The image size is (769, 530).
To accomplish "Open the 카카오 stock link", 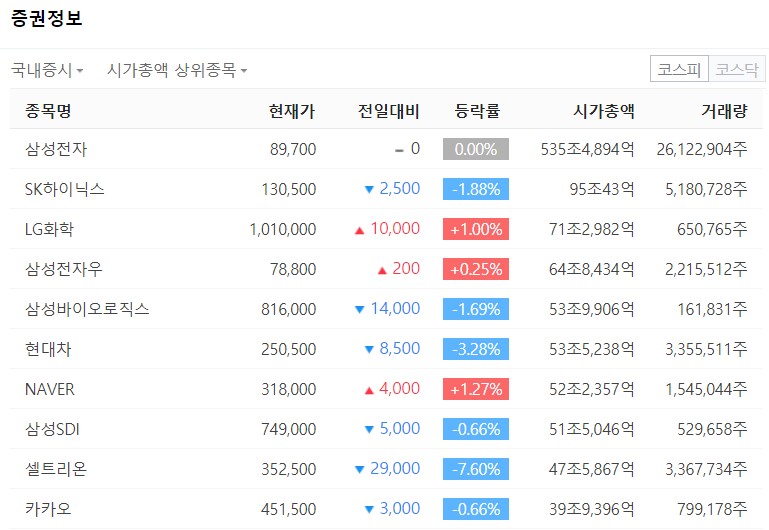I will pos(48,509).
